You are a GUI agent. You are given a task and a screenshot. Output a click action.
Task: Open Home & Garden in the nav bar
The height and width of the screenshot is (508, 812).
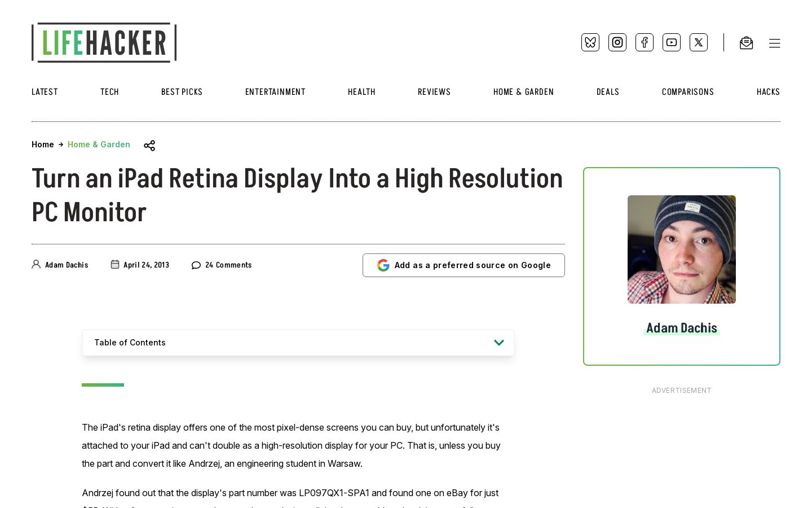pyautogui.click(x=523, y=92)
